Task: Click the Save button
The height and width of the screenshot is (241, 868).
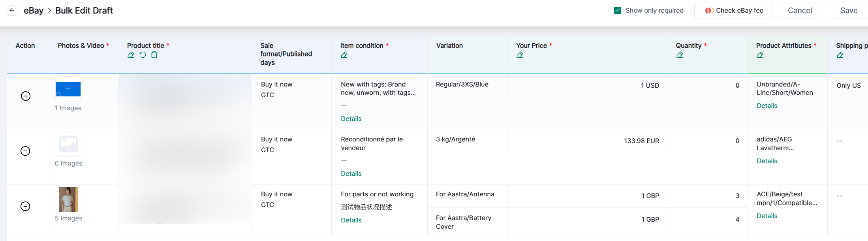Action: coord(849,11)
